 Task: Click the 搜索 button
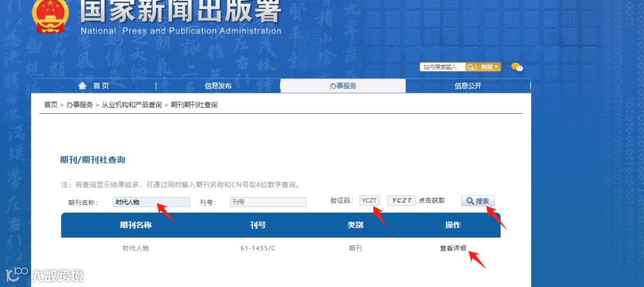(x=478, y=201)
